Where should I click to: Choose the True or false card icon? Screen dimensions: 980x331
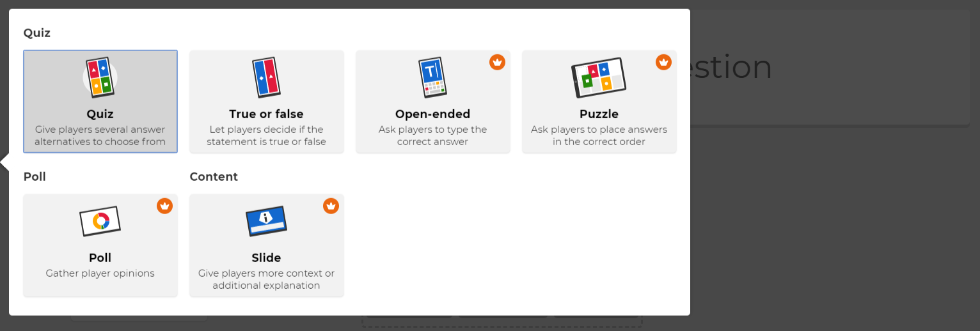coord(266,77)
